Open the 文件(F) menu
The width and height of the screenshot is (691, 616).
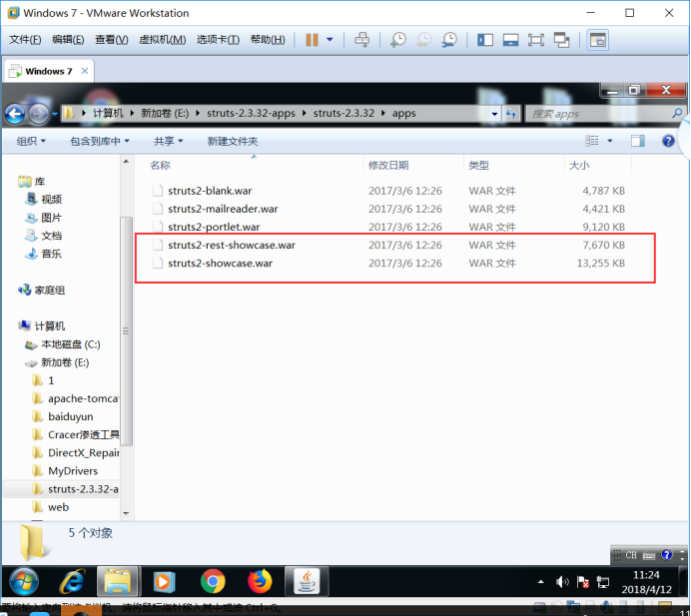[x=25, y=40]
